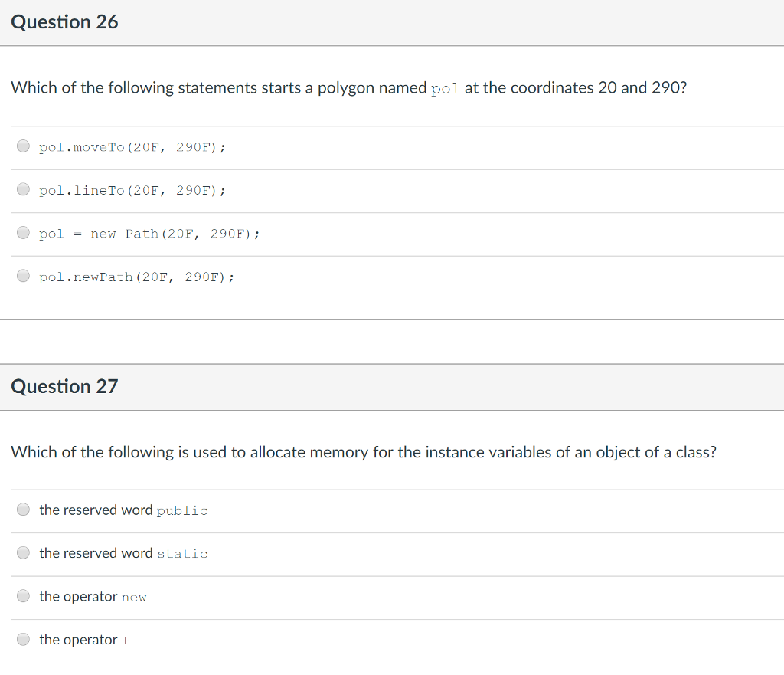Viewport: 784px width, 675px height.
Task: Choose the pol.newPath(20F, 290F) radio option
Action: [23, 276]
